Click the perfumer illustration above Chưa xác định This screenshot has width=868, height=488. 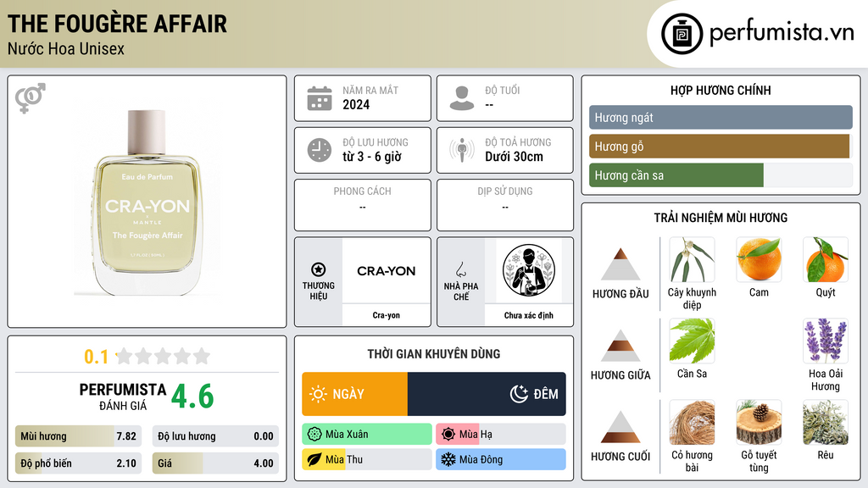click(529, 270)
